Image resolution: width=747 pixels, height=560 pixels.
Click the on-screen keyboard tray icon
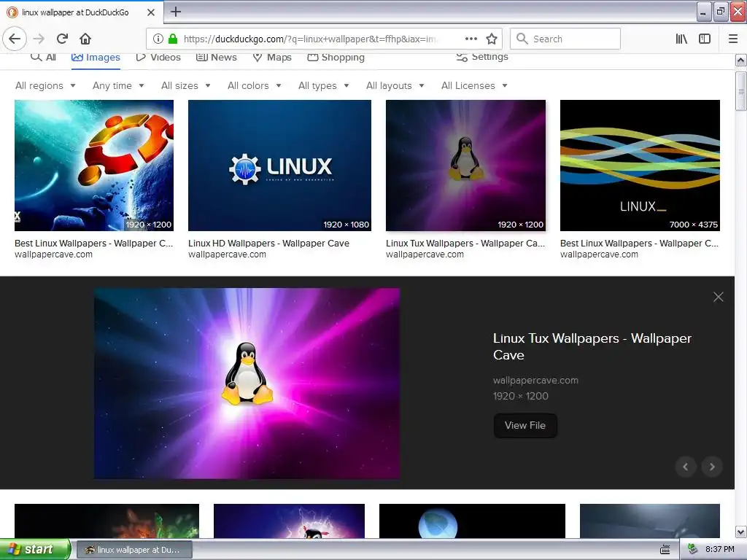(x=665, y=550)
